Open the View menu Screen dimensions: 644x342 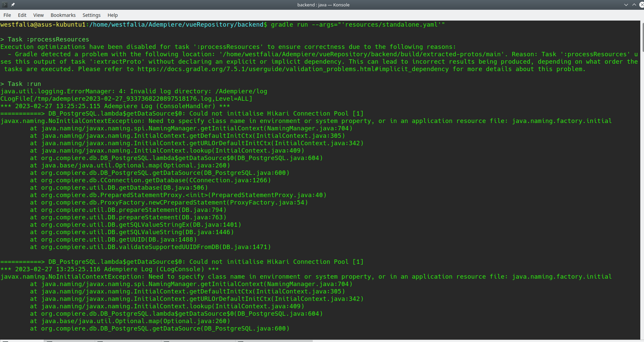click(38, 15)
